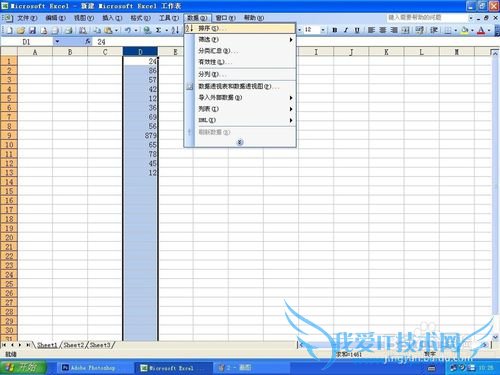Open the Borders style dropdown arrow
The height and width of the screenshot is (375, 500).
[x=456, y=30]
